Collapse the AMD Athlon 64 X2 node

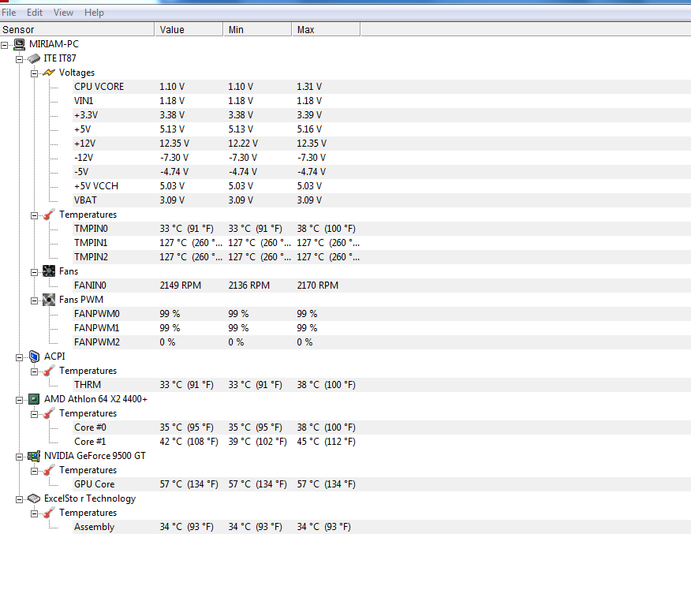coord(20,400)
